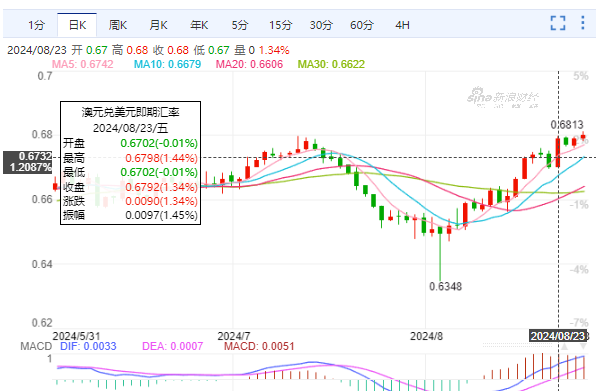This screenshot has width=596, height=391.
Task: Click 收盘 0.6792(1.34%) value in tooltip
Action: (162, 187)
